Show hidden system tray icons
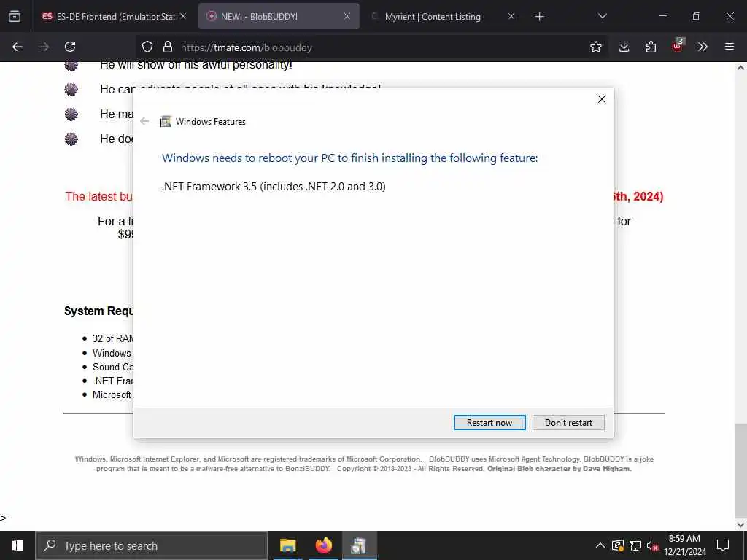 pos(600,545)
